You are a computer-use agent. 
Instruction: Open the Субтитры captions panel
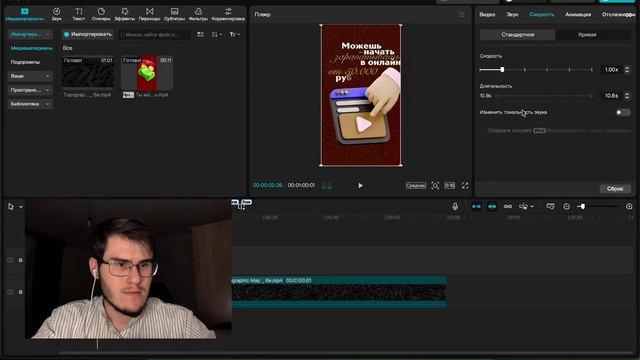(174, 14)
